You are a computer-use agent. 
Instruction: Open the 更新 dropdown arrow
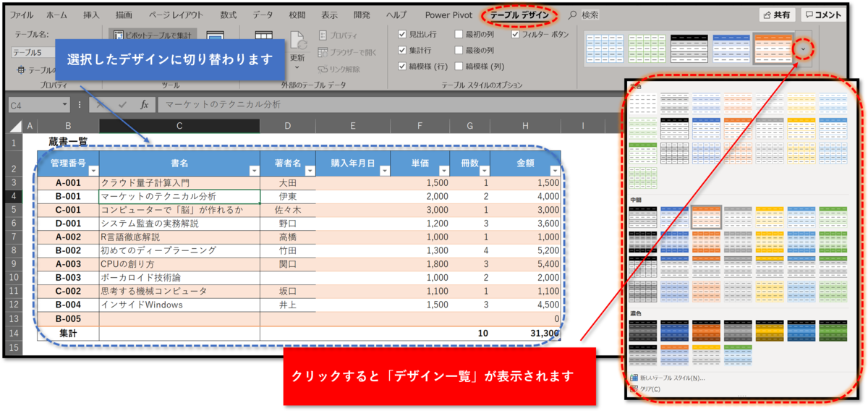click(x=297, y=67)
